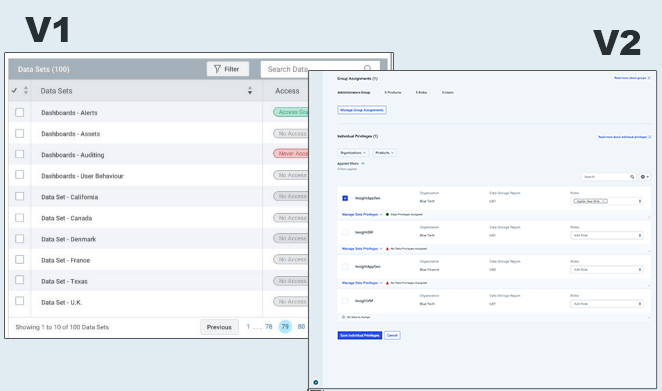Check the Data Set - Canada checkbox
This screenshot has width=662, height=391.
pyautogui.click(x=19, y=217)
